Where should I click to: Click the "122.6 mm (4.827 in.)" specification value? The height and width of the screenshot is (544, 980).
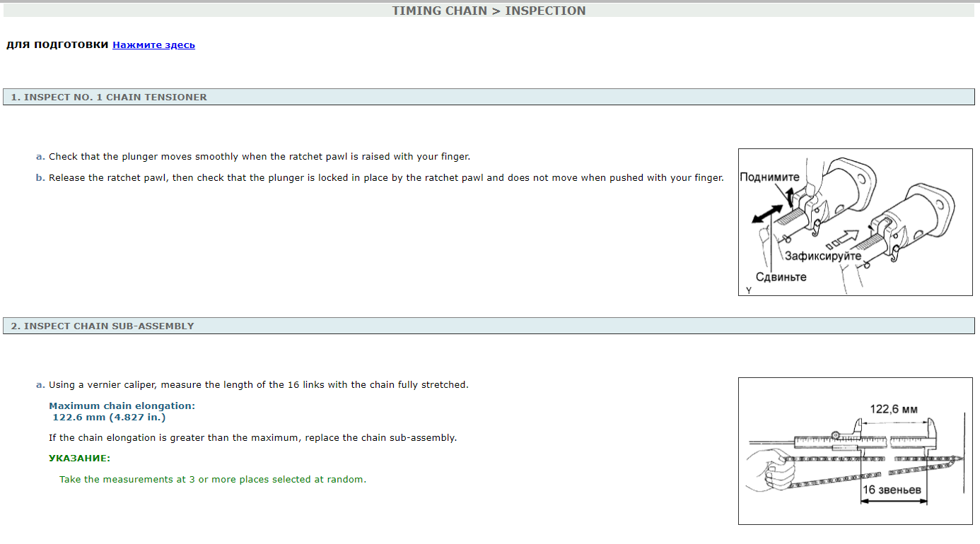(109, 417)
